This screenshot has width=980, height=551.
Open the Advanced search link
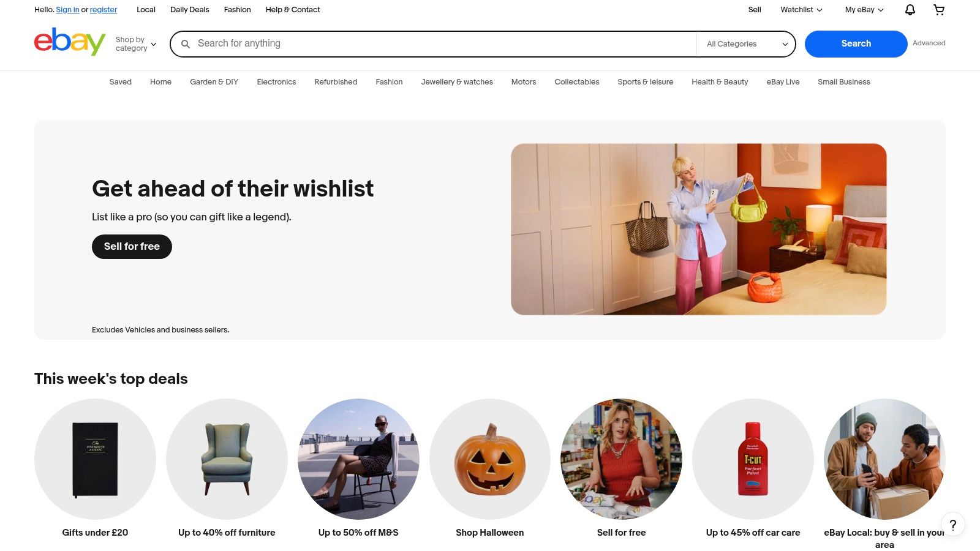point(929,43)
